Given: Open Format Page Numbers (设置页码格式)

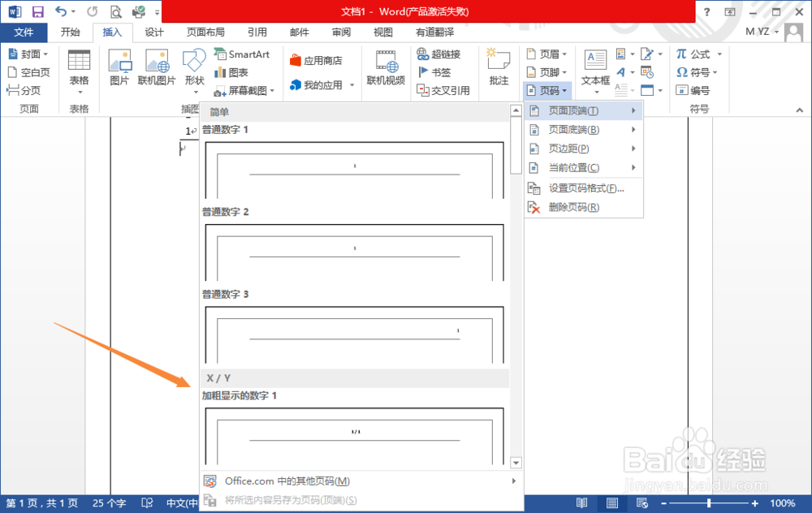Looking at the screenshot, I should coord(584,188).
